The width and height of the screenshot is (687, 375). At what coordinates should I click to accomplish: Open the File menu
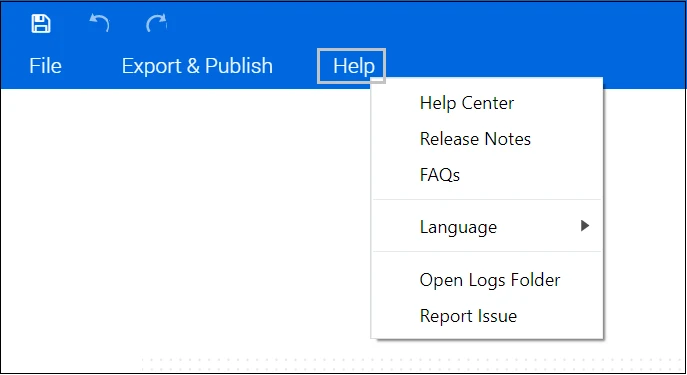[45, 66]
